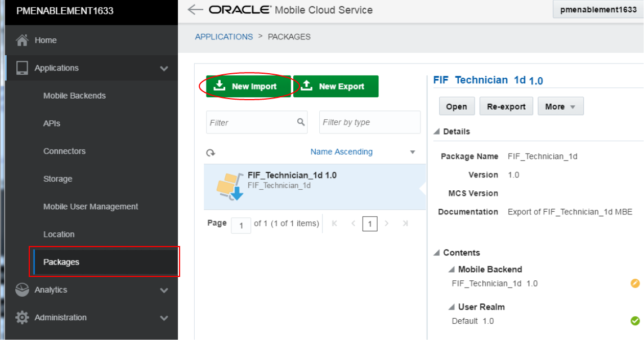Go to previous page of packages
The image size is (644, 340).
(x=353, y=223)
